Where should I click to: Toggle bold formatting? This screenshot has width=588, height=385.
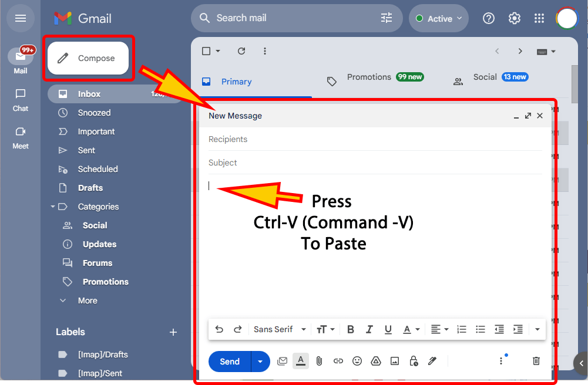(351, 329)
